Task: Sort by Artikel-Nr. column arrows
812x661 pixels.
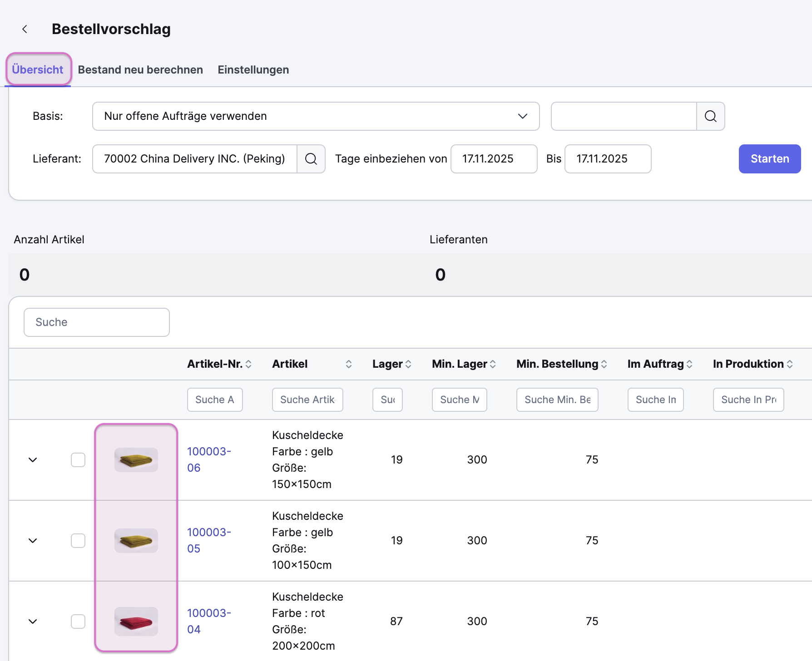Action: point(248,364)
